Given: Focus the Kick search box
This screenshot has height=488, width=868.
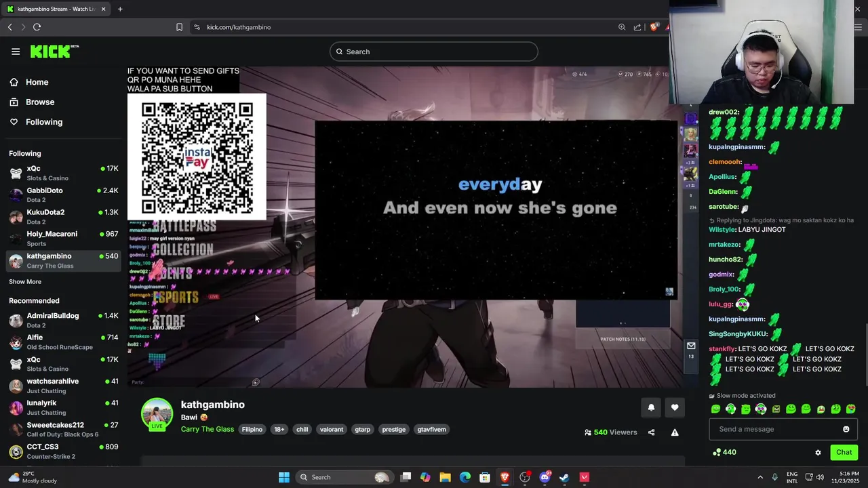Looking at the screenshot, I should [x=434, y=52].
